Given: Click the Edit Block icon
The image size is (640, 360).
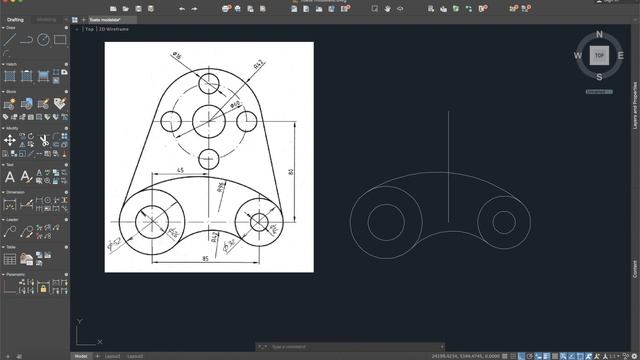Looking at the screenshot, I should tap(43, 104).
